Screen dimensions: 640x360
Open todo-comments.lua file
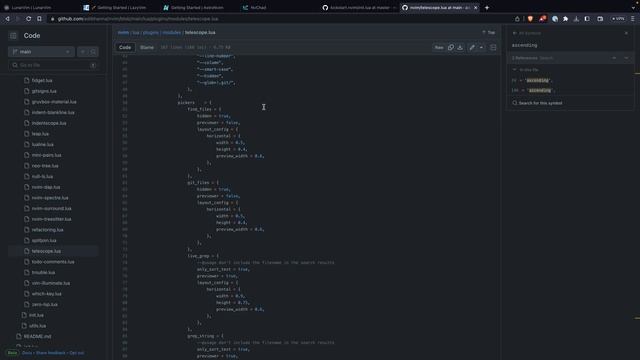(53, 262)
